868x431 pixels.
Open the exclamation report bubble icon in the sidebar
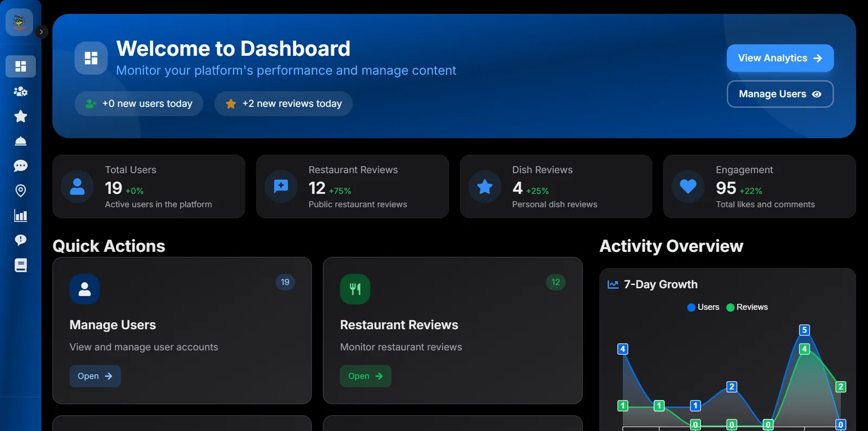click(x=21, y=240)
